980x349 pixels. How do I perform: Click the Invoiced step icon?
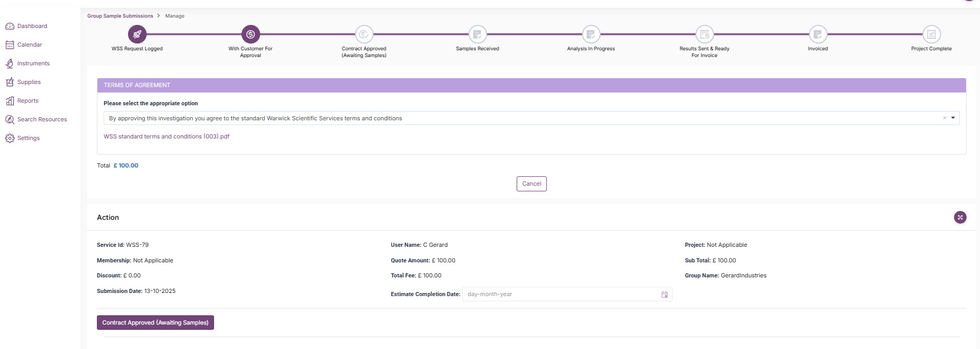click(818, 34)
